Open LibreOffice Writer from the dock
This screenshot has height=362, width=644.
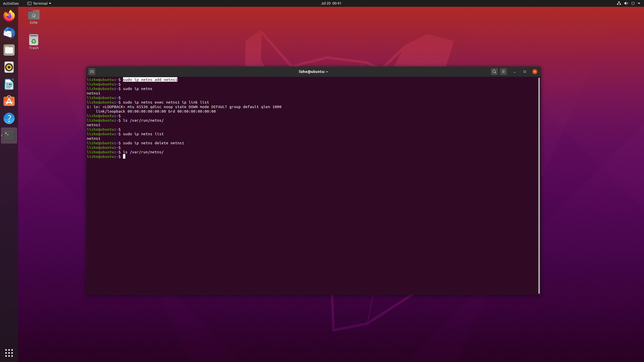9,84
